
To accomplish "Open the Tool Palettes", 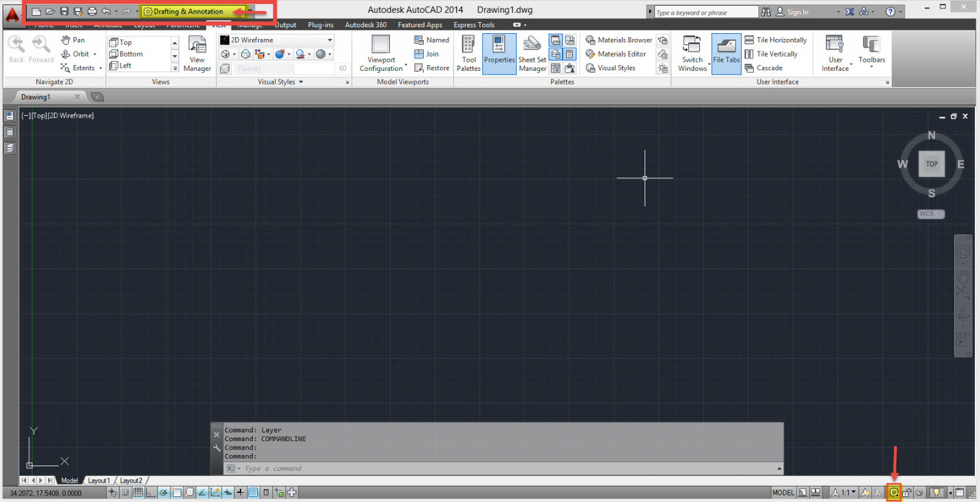I will [469, 53].
